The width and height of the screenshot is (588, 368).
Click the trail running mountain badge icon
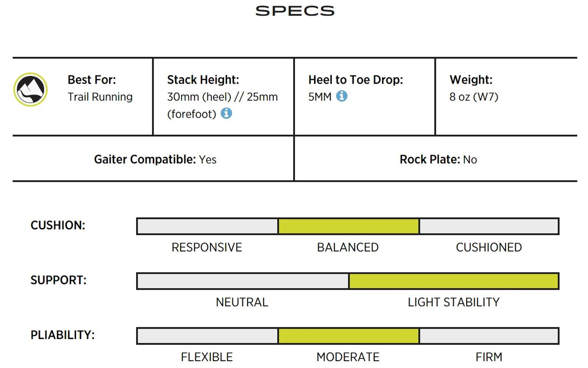coord(30,90)
